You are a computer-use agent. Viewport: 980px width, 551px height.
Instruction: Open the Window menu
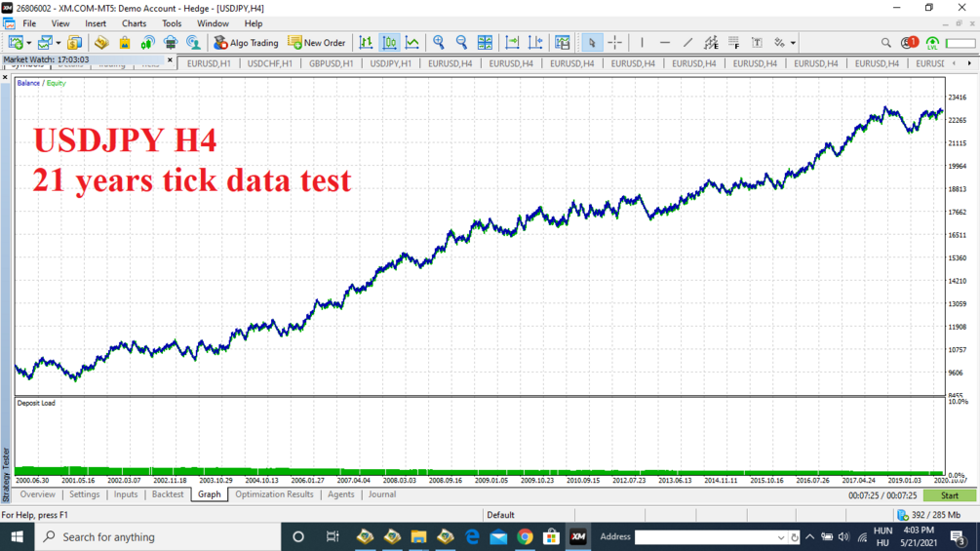pyautogui.click(x=213, y=23)
